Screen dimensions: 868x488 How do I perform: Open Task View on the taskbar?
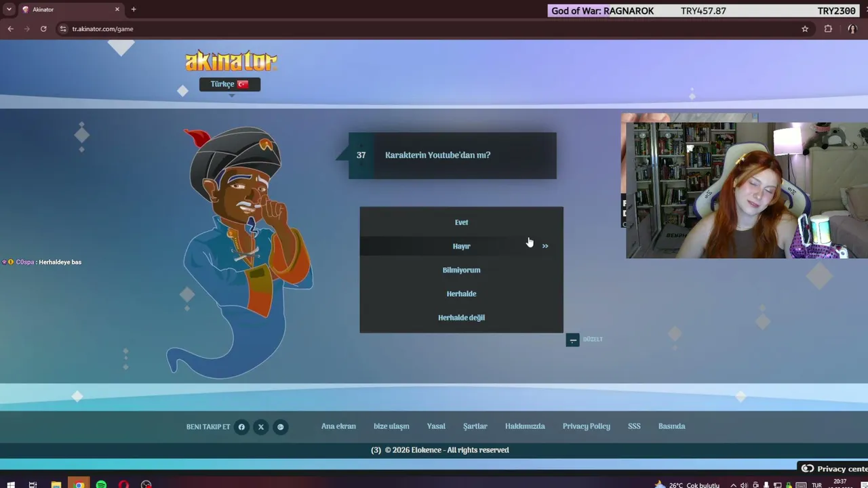(x=33, y=485)
